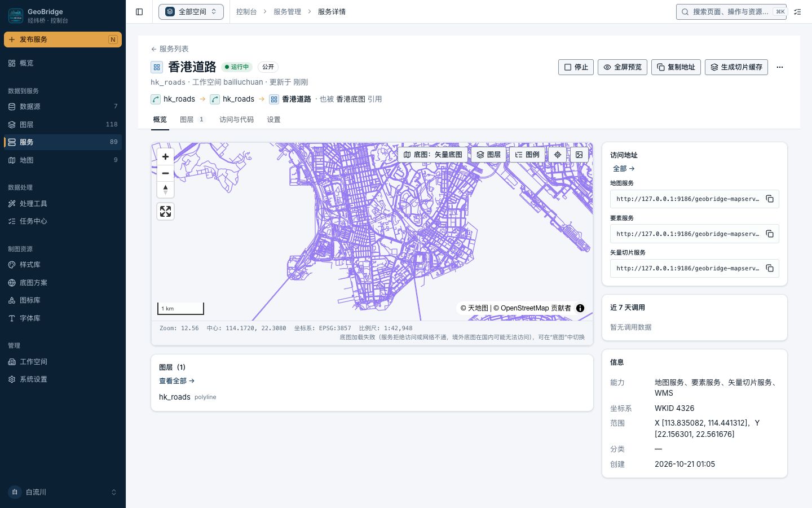Go back to 服务列表

pos(170,49)
